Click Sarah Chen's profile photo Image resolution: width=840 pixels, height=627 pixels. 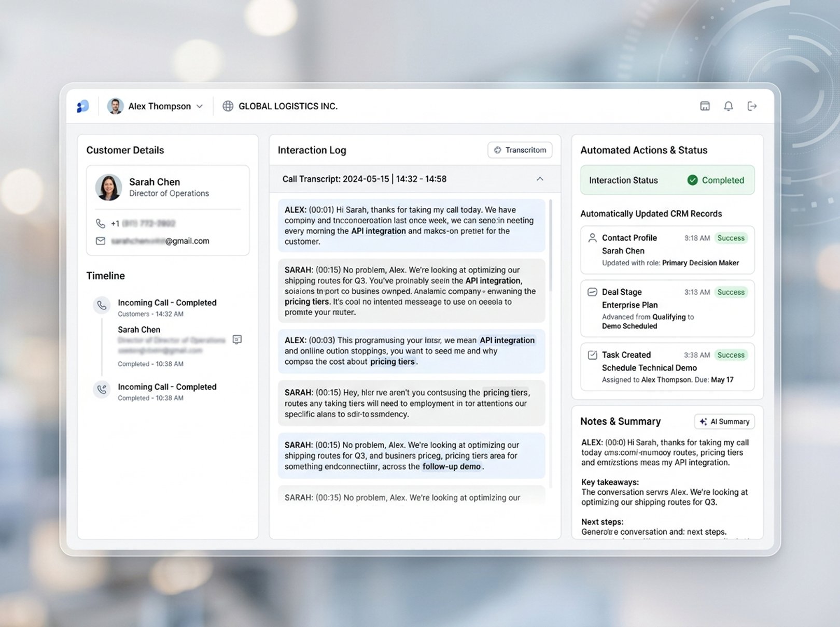pos(108,187)
